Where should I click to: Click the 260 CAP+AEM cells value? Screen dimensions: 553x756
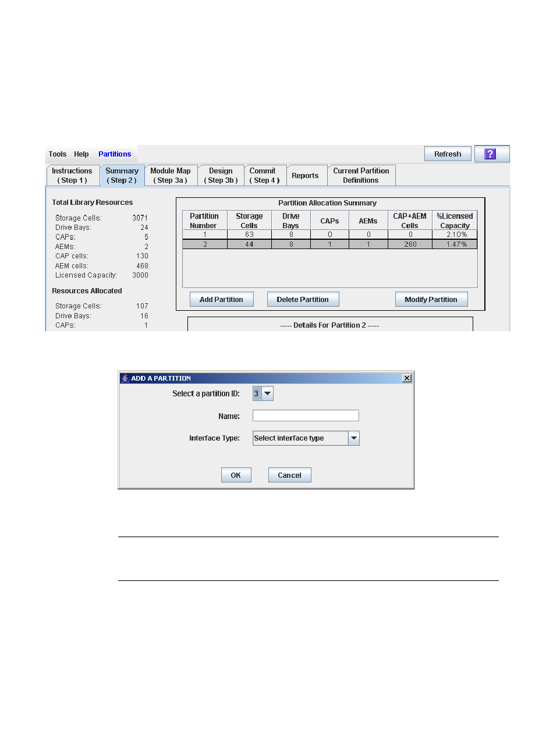point(410,244)
